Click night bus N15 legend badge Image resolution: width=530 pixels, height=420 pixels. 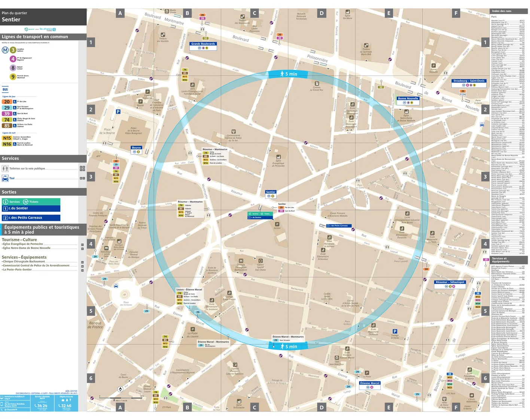click(x=7, y=138)
